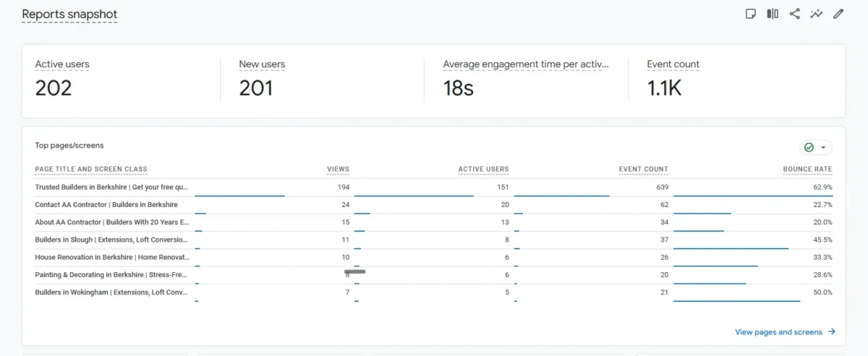Click the 22.7% bounce rate value

click(822, 205)
